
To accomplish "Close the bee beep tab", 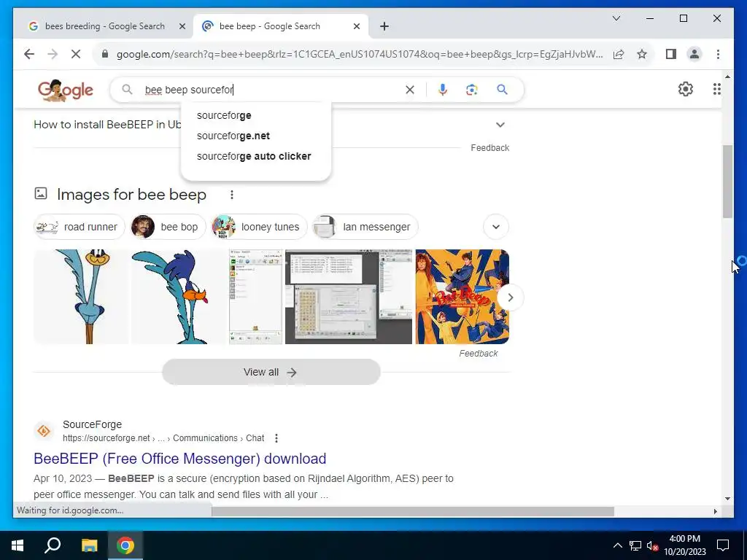I will 356,27.
